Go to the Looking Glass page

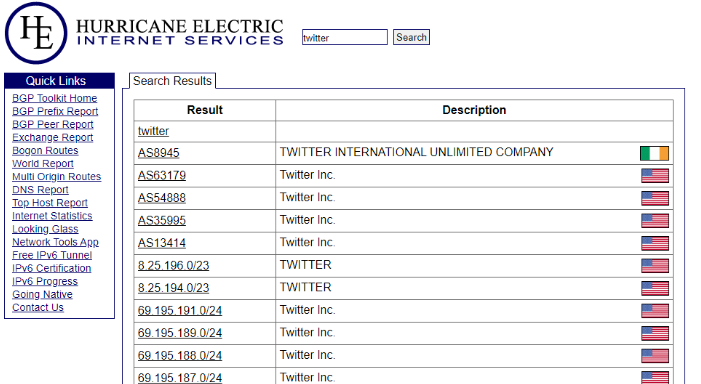(x=45, y=229)
